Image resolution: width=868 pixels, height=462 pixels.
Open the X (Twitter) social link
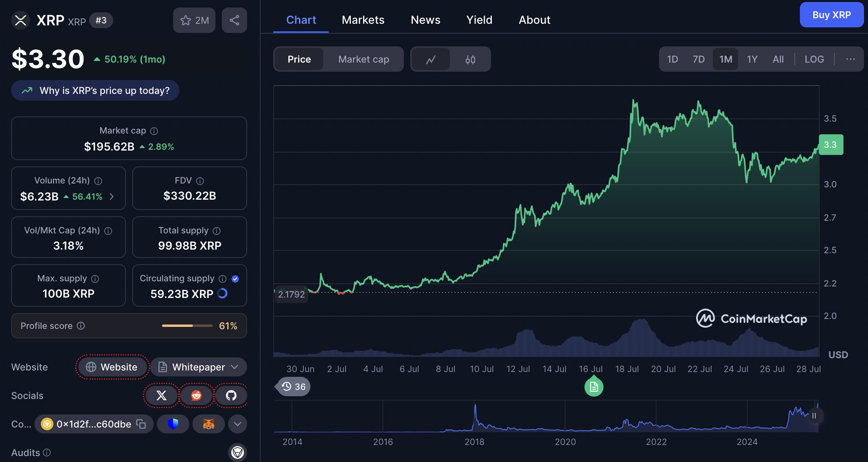tap(161, 395)
